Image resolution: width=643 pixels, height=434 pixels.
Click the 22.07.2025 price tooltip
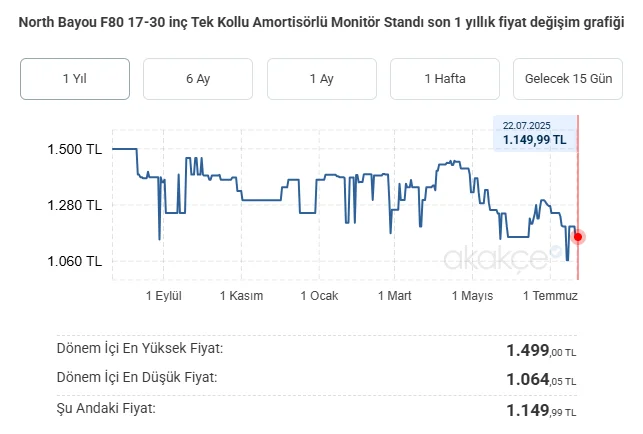535,133
